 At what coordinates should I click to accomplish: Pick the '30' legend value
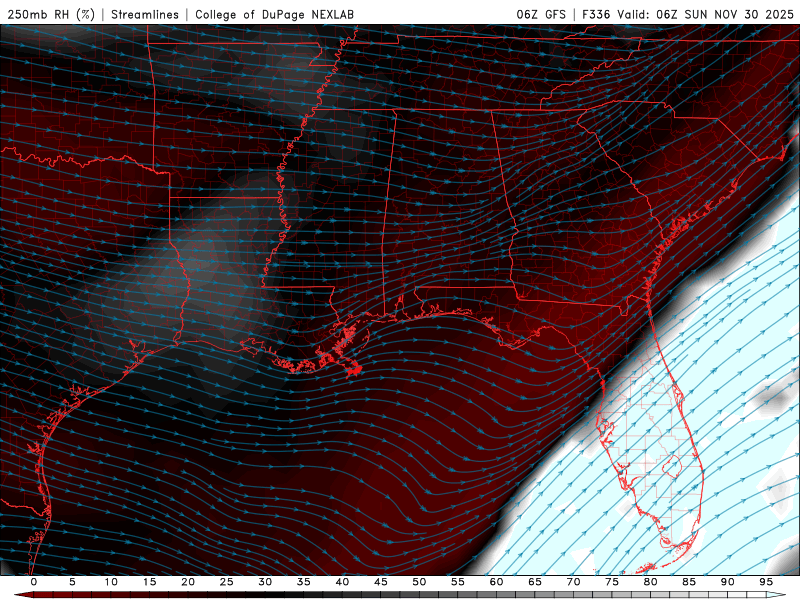pyautogui.click(x=265, y=582)
